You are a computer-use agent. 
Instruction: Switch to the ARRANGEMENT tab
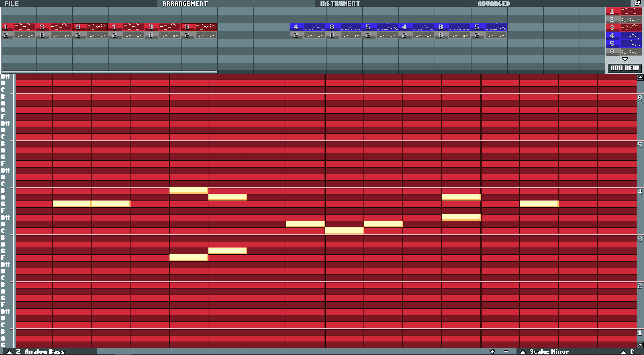[x=185, y=3]
